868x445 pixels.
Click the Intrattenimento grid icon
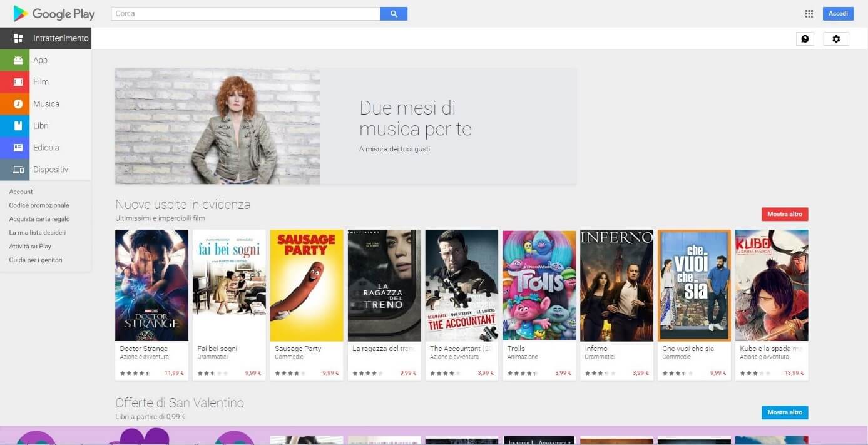18,38
